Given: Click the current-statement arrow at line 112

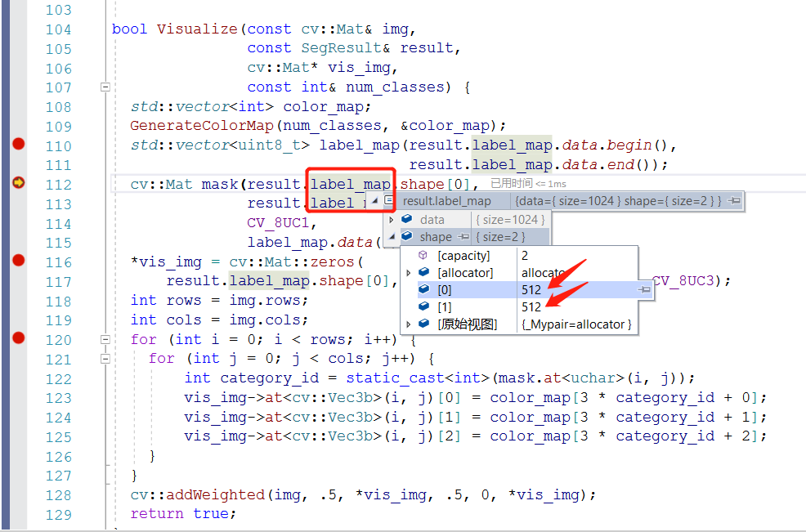Looking at the screenshot, I should click(x=19, y=182).
